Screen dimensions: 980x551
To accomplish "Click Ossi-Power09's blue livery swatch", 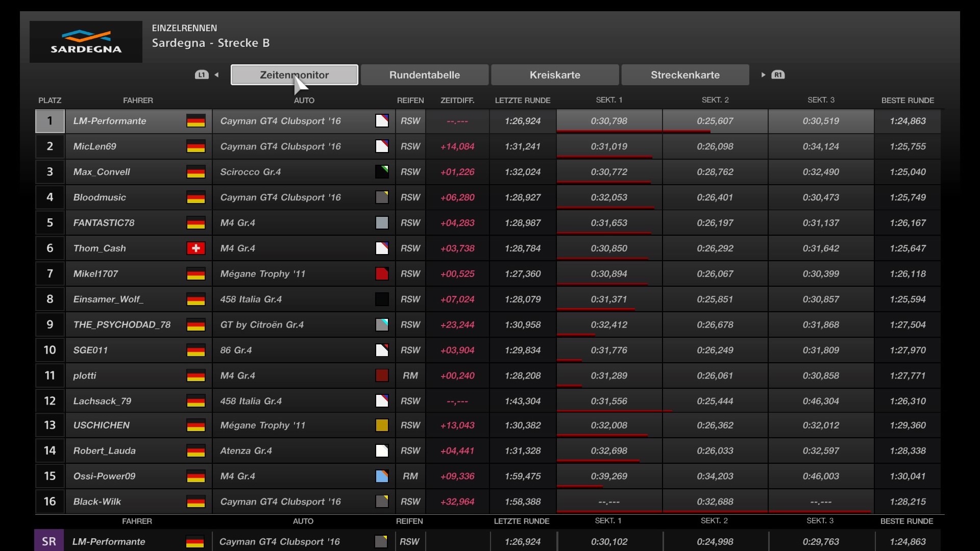I will click(382, 477).
